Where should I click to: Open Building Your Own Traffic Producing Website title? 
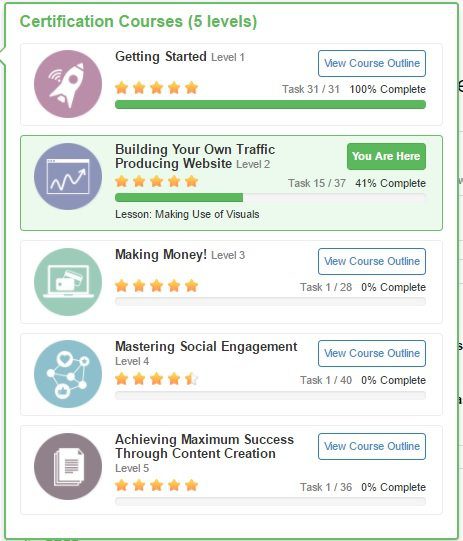[x=195, y=156]
